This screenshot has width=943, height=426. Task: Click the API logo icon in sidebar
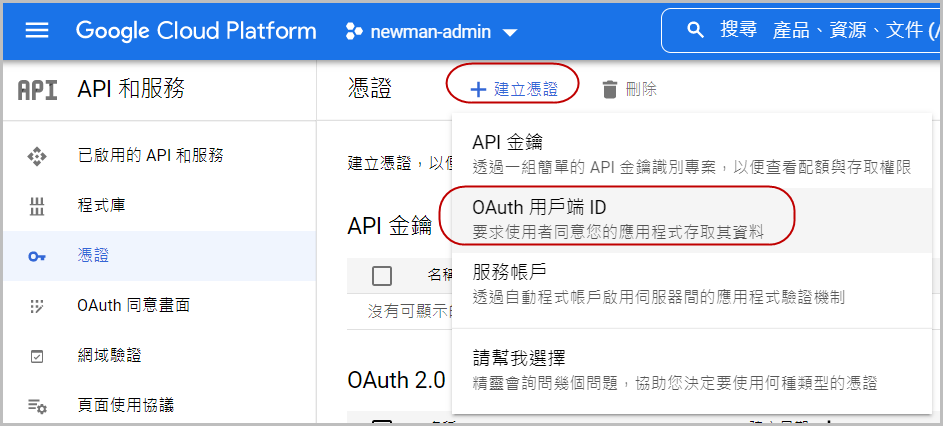38,90
